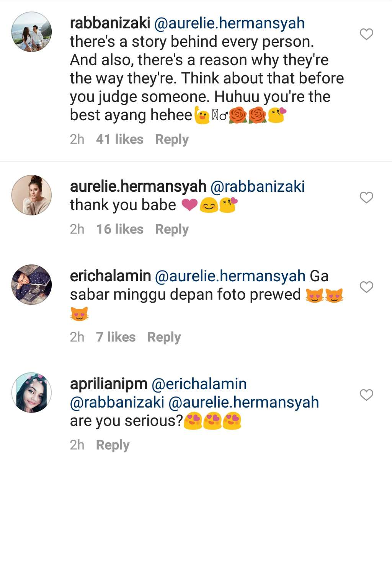Like aprilianipm's 'are you serious?' comment

point(366,395)
